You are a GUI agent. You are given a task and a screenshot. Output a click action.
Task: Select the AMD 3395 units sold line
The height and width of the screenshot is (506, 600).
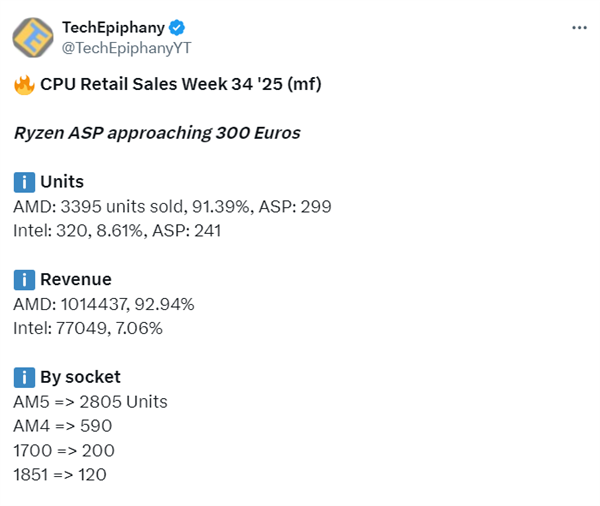pyautogui.click(x=172, y=206)
